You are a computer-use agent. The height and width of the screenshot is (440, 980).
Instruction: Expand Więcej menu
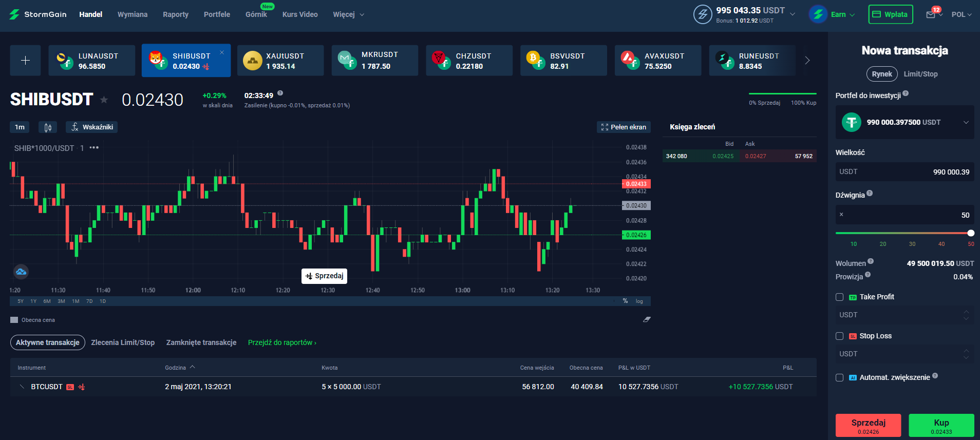tap(349, 14)
